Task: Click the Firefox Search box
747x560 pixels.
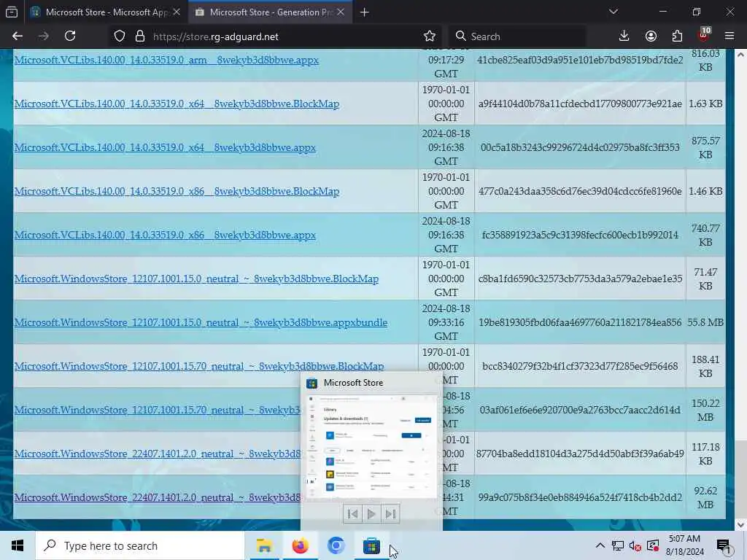Action: click(x=517, y=36)
